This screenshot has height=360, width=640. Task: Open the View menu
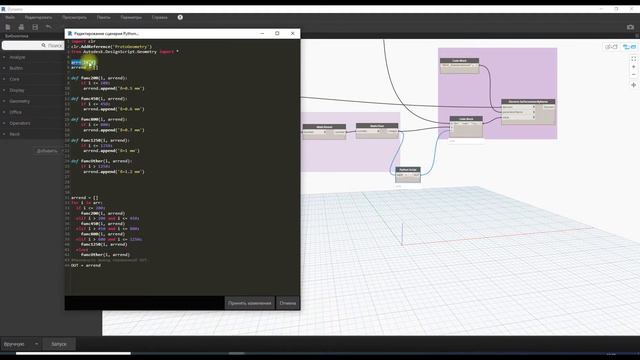click(x=74, y=18)
